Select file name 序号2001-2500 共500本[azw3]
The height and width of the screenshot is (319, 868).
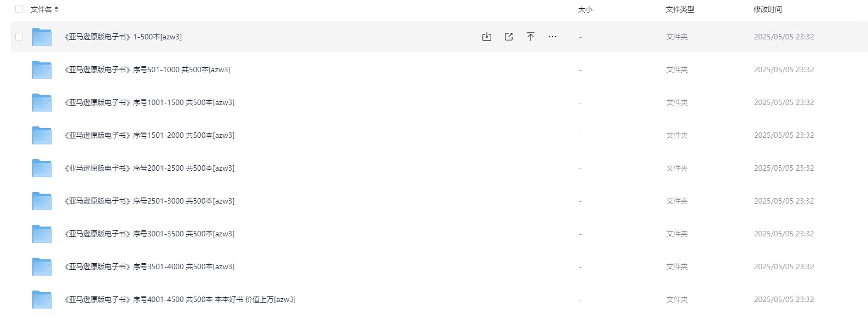[150, 168]
